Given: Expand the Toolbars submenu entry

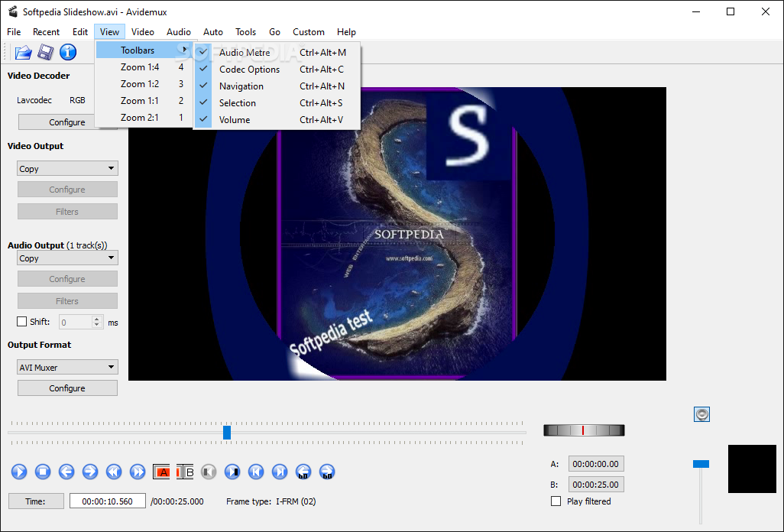Looking at the screenshot, I should coord(144,50).
